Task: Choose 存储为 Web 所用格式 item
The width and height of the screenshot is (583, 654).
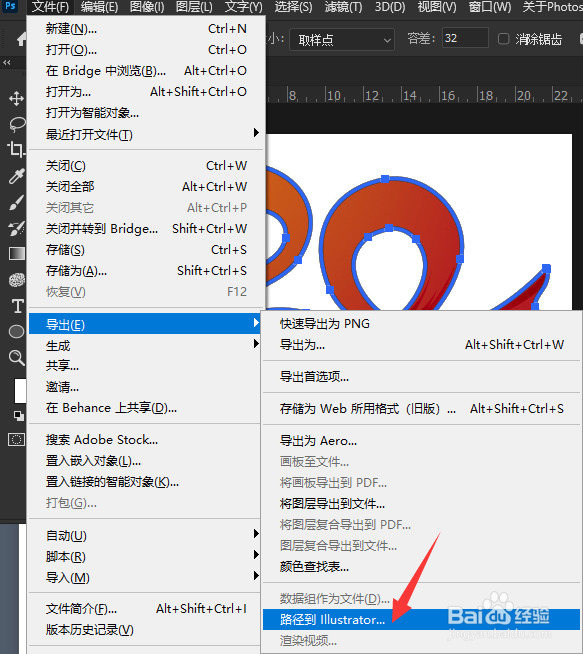Action: (421, 408)
